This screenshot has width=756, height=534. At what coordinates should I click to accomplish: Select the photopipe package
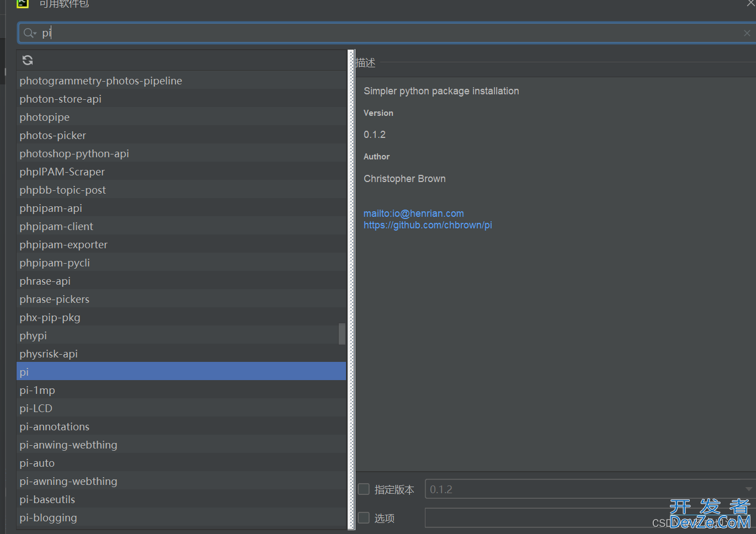coord(181,117)
